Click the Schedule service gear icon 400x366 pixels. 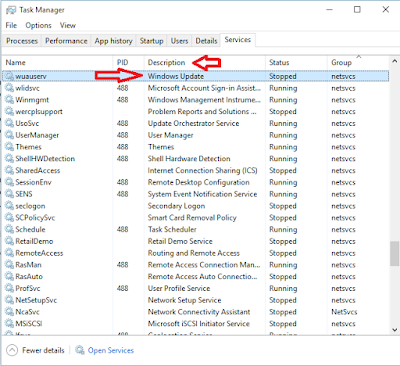(10, 229)
